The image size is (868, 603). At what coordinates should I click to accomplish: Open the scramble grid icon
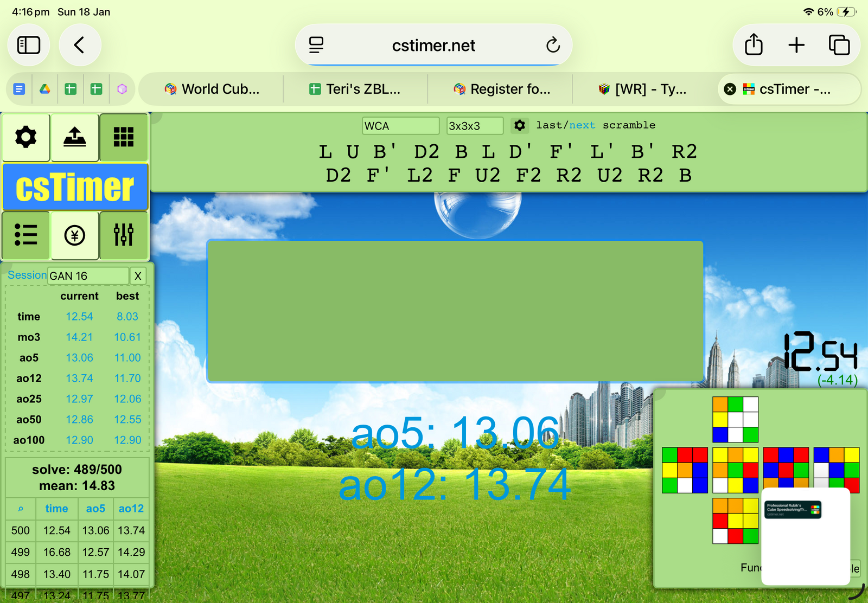point(124,137)
